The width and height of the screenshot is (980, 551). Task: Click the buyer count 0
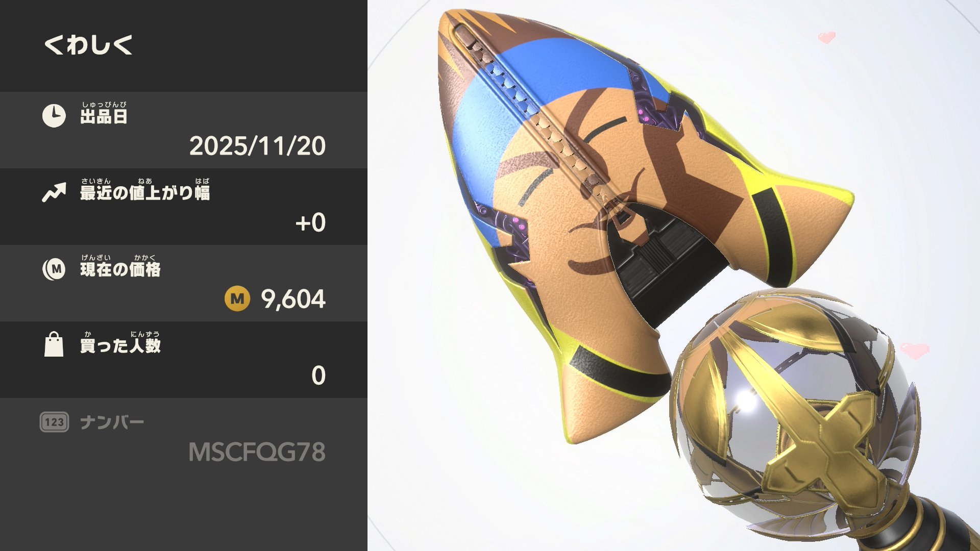pyautogui.click(x=318, y=375)
